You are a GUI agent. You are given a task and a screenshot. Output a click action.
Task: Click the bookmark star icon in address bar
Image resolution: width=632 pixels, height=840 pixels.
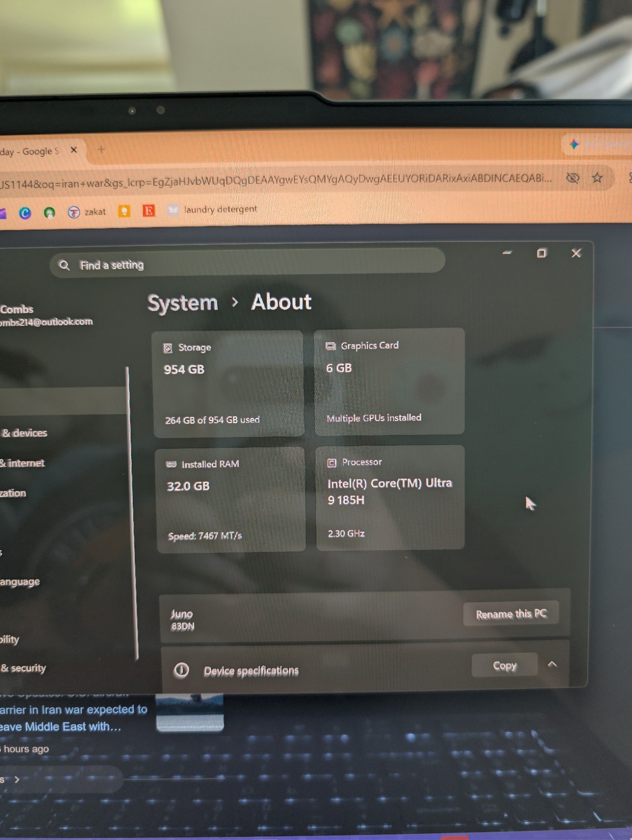coord(597,178)
